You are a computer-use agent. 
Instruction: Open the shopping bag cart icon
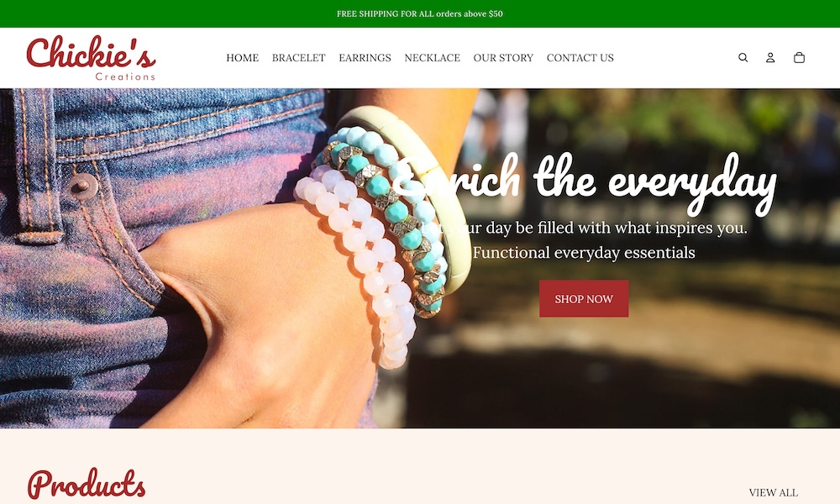pyautogui.click(x=799, y=57)
